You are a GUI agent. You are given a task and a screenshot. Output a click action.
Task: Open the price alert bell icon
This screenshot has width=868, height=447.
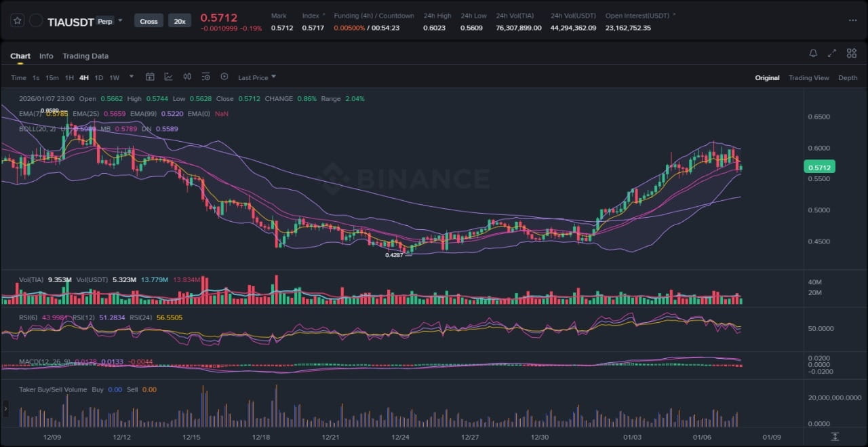tap(813, 54)
